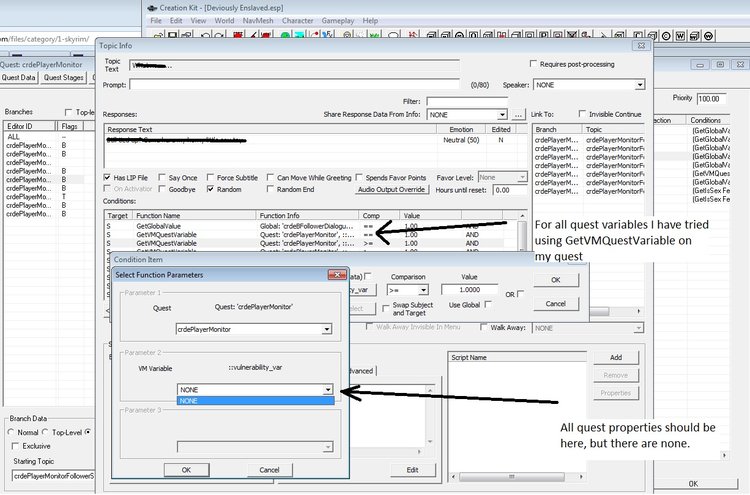Image resolution: width=750 pixels, height=495 pixels.
Task: Click the Script Name horizontal scrollbar
Action: click(x=518, y=476)
